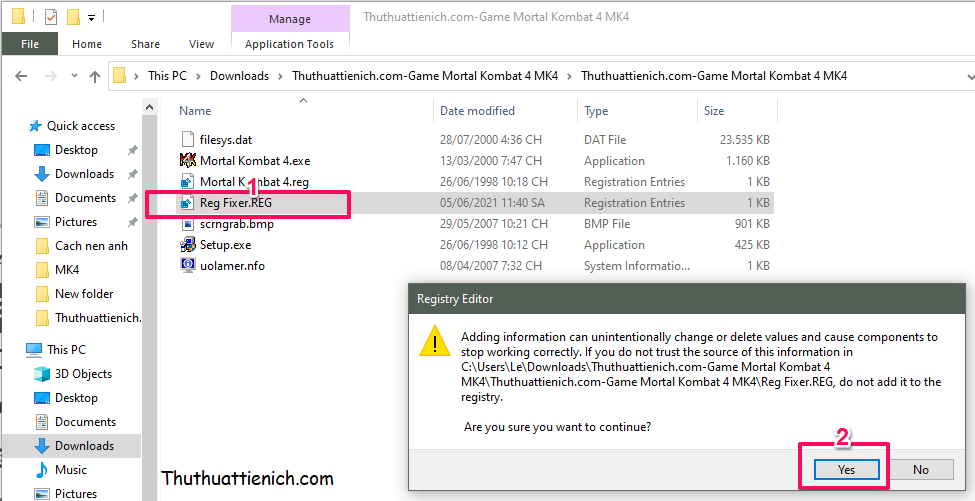Select scrngrab.bmp in the file list
Image resolution: width=975 pixels, height=501 pixels.
tap(236, 224)
